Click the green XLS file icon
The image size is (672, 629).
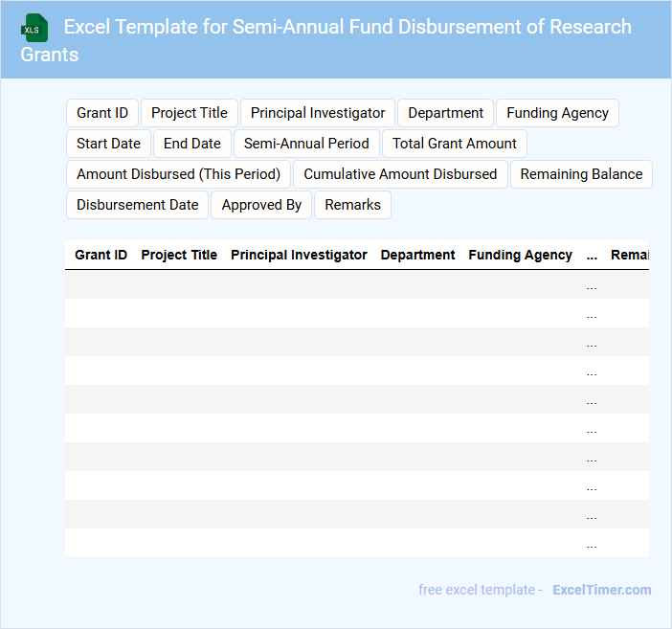pyautogui.click(x=34, y=28)
